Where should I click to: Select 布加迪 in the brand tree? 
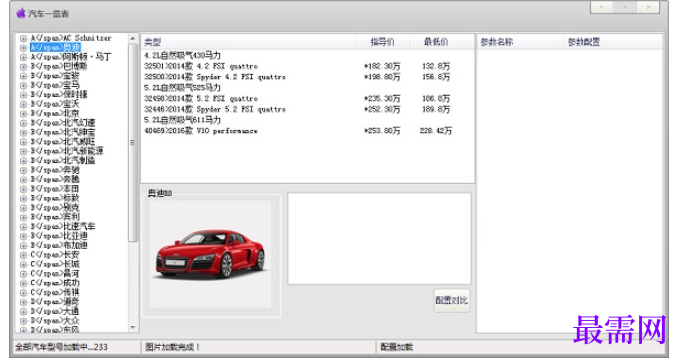point(59,245)
